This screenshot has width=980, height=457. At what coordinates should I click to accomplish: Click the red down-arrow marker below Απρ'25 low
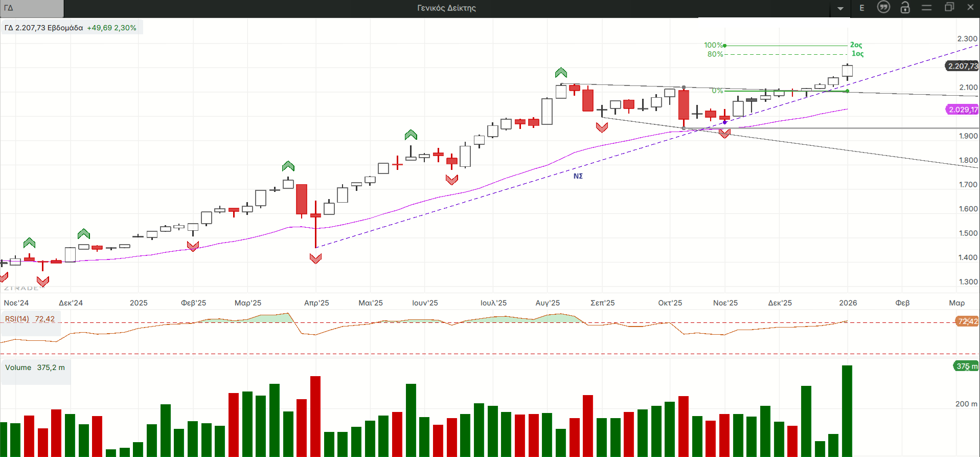[315, 258]
